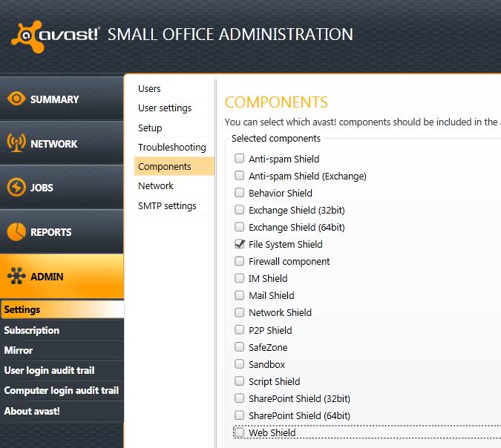Uncheck the File System Shield checkbox
The width and height of the screenshot is (501, 448).
[239, 243]
